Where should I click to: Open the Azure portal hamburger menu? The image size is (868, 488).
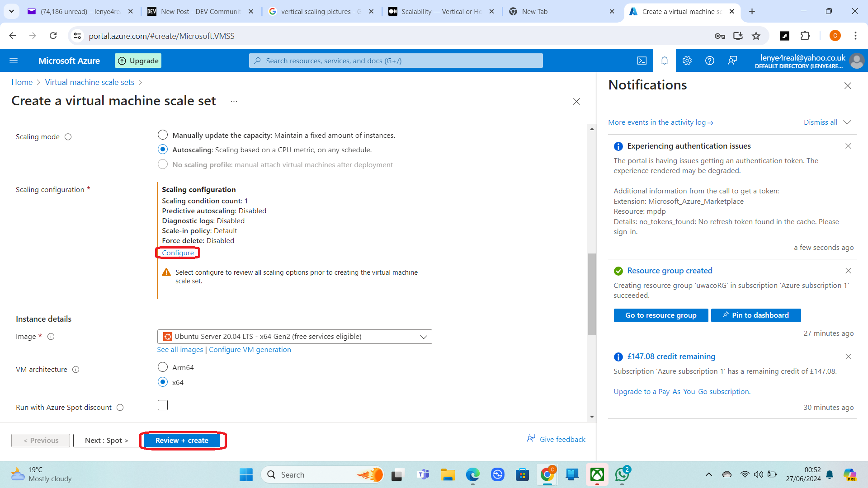pyautogui.click(x=14, y=61)
